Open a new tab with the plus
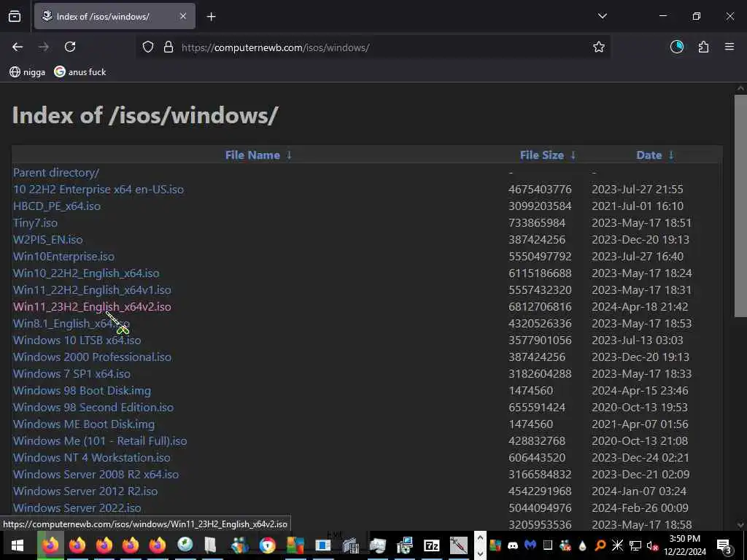 tap(212, 17)
